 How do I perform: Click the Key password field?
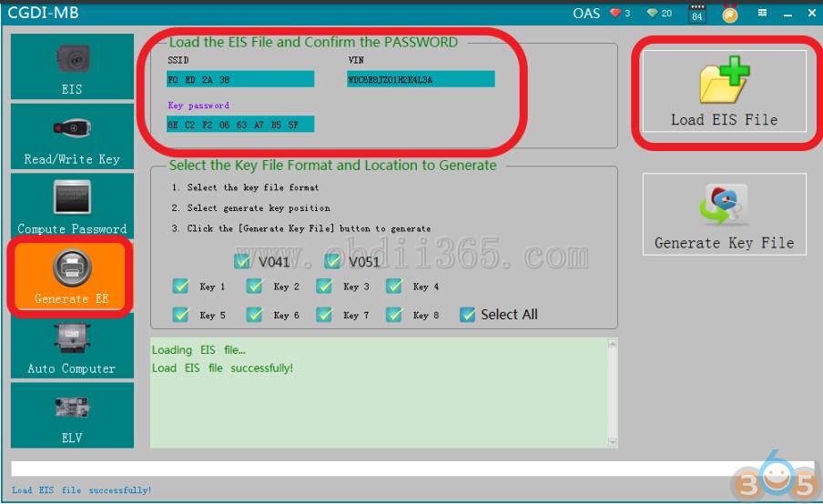coord(240,125)
